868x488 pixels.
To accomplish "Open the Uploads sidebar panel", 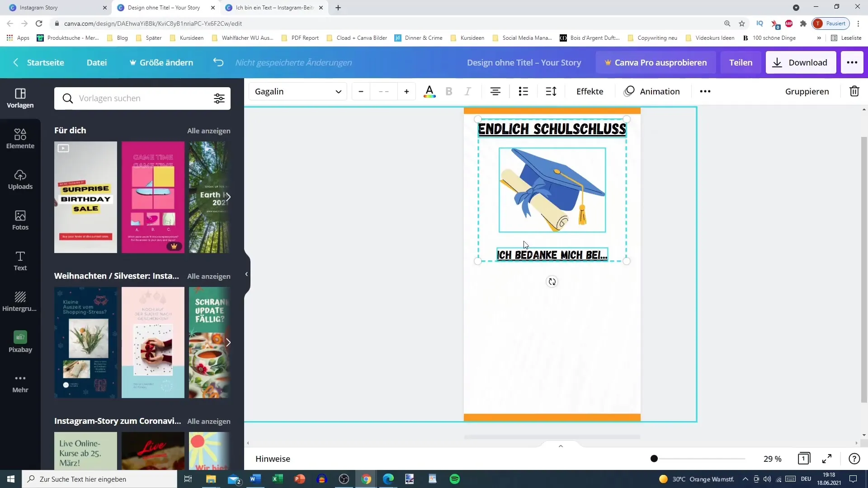I will 20,179.
